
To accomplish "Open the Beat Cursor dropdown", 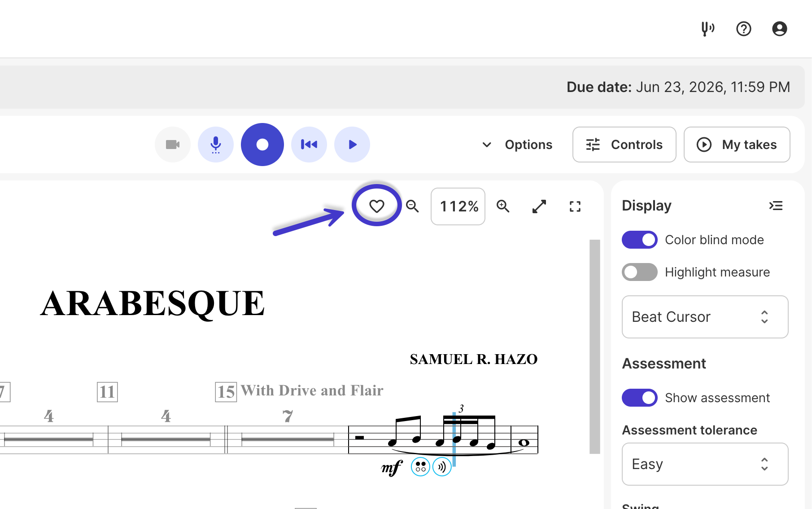I will coord(705,317).
